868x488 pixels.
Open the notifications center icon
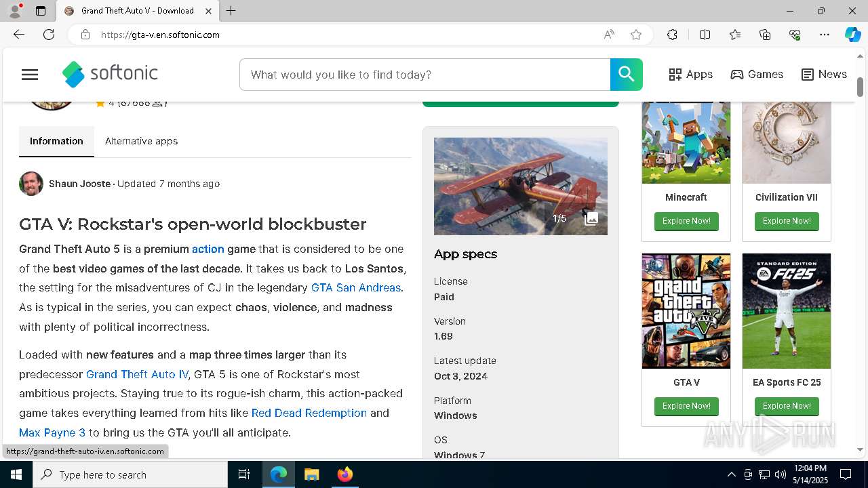tap(846, 474)
